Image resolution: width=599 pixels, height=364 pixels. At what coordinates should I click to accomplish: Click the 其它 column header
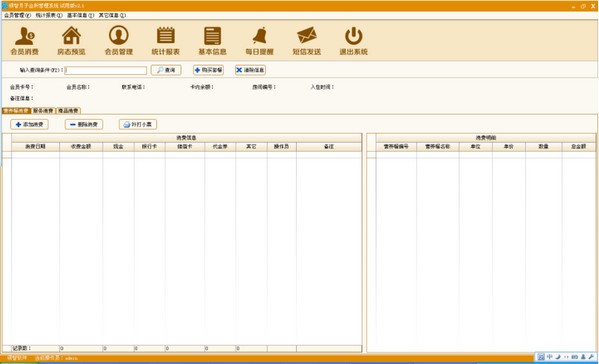pos(251,147)
